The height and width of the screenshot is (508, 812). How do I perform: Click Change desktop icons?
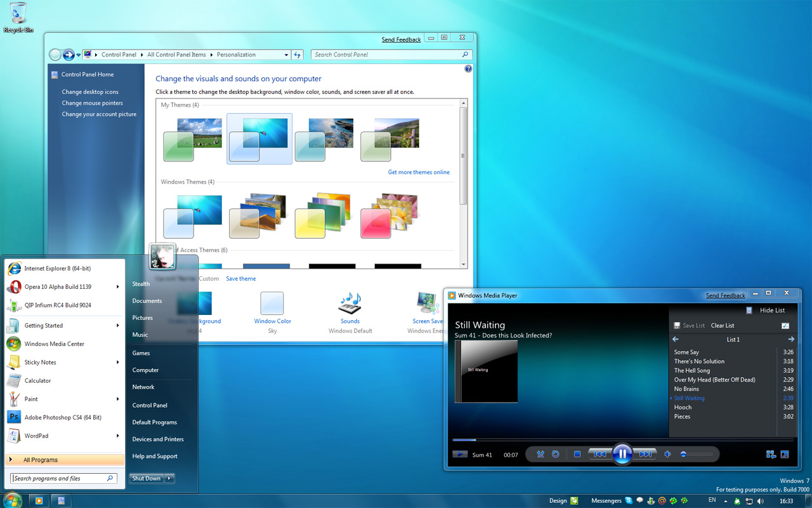click(x=90, y=92)
